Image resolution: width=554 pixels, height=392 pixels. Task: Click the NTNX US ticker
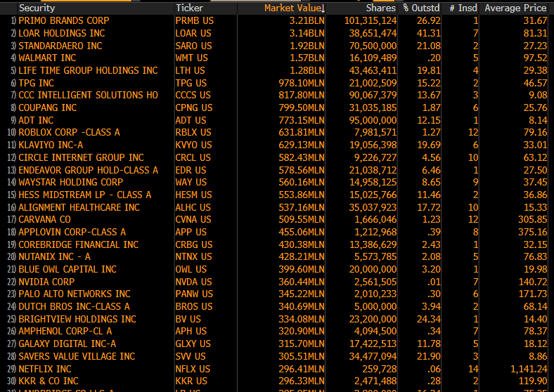pyautogui.click(x=193, y=256)
